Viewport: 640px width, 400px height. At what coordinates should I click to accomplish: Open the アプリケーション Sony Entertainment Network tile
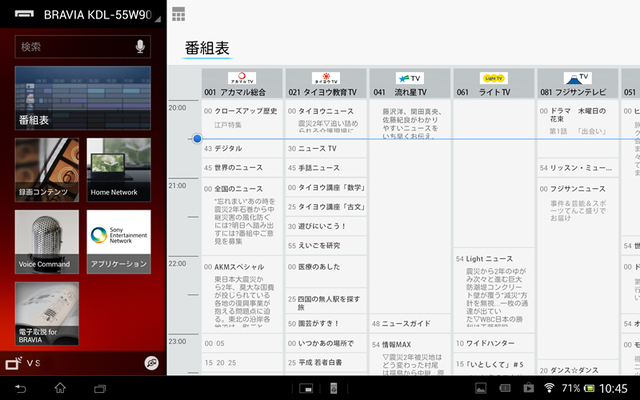coord(118,241)
